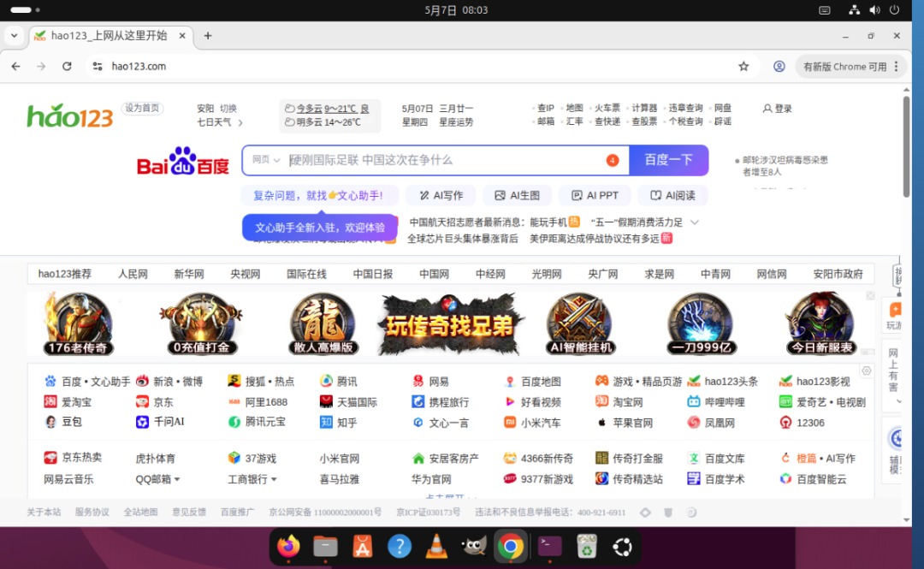Screen dimensions: 924x569
Task: Open the 网页 search type dropdown
Action: [266, 160]
